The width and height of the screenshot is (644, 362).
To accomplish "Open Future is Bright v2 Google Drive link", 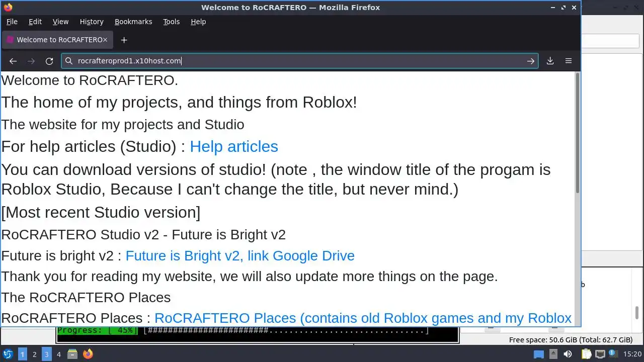I will click(x=240, y=255).
